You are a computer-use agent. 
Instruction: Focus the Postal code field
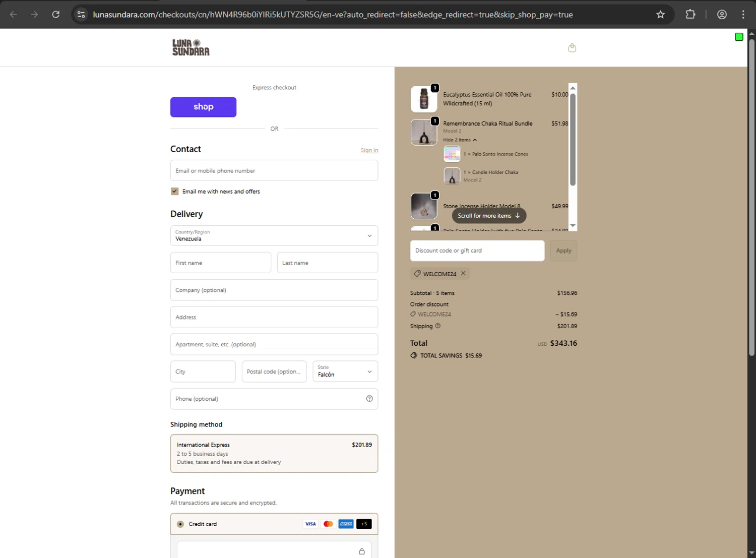point(274,371)
